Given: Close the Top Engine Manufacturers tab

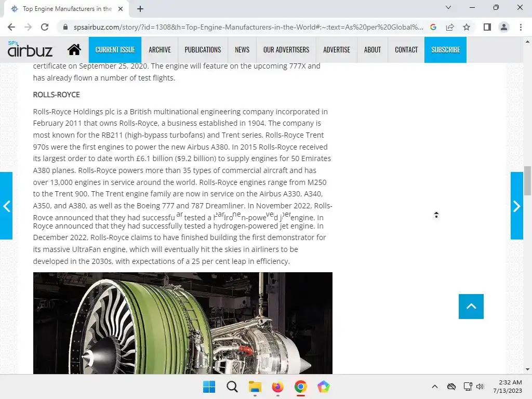Looking at the screenshot, I should (121, 9).
